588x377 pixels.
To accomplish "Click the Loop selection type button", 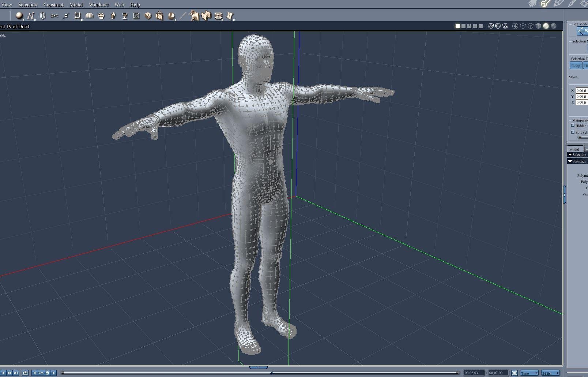I will [x=576, y=66].
